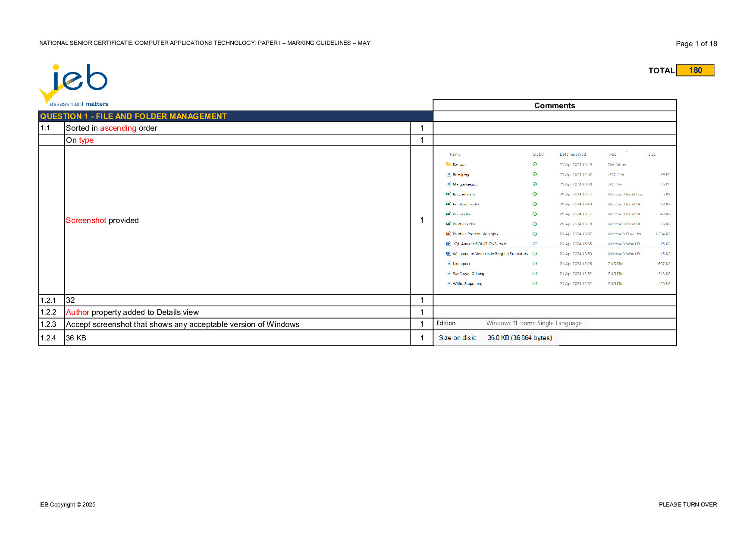Select the Product Presentation.pptx file name
This screenshot has width=756, height=535.
tap(476, 234)
